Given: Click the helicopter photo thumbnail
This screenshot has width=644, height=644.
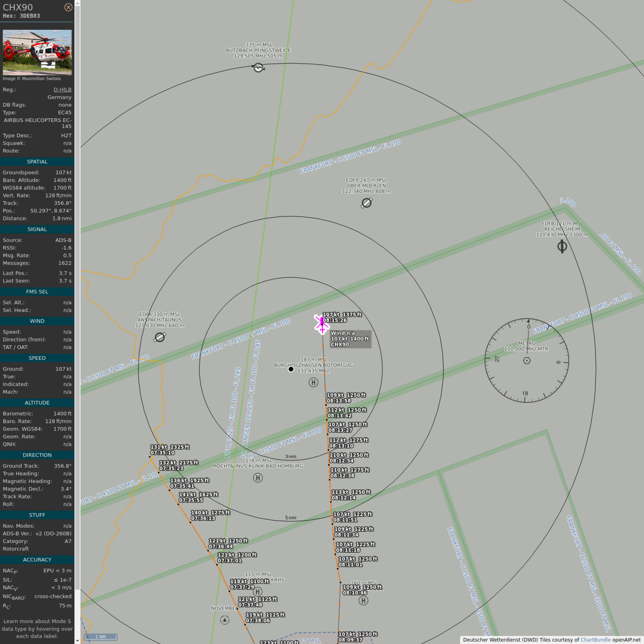Looking at the screenshot, I should coord(37,52).
